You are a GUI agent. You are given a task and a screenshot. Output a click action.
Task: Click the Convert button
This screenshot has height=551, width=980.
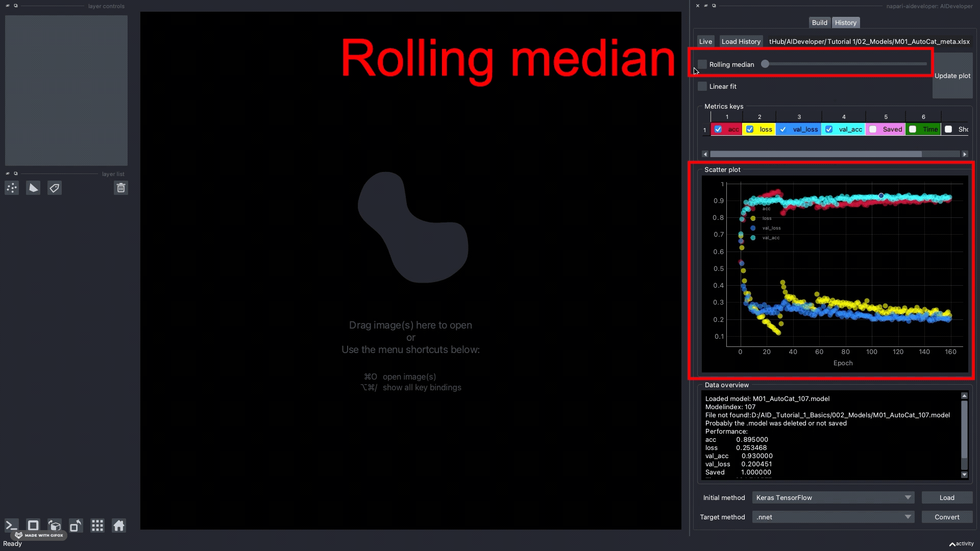coord(947,517)
